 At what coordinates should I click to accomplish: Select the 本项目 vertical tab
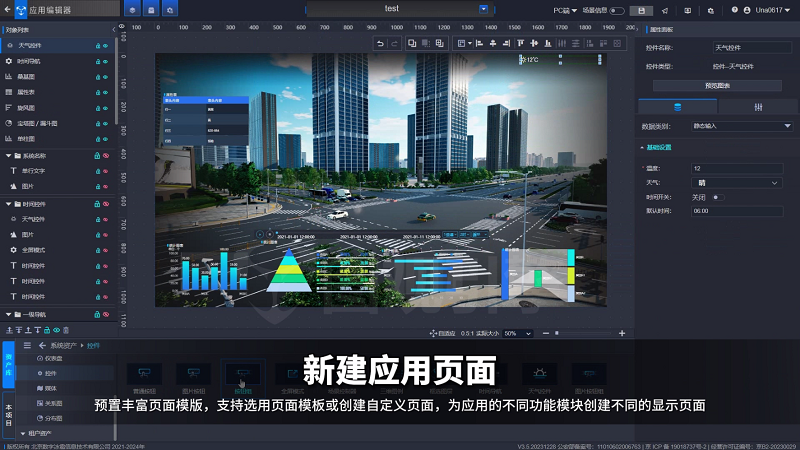coord(8,415)
